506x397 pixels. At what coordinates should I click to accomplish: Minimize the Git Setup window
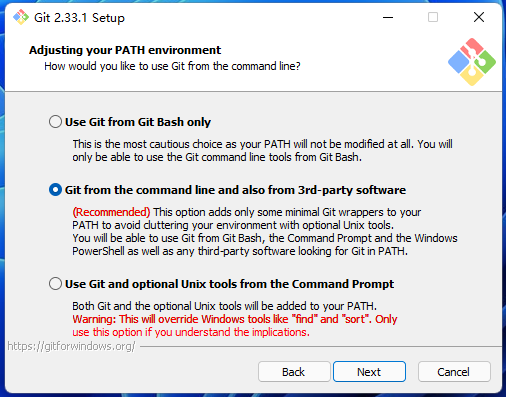point(388,17)
